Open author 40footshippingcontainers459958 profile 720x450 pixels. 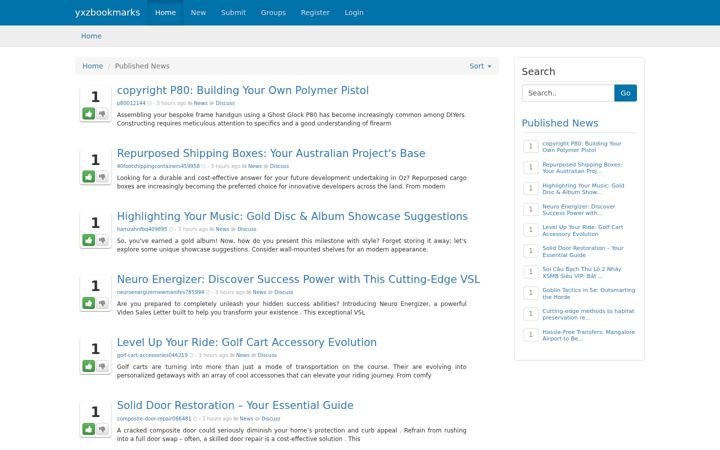click(158, 166)
